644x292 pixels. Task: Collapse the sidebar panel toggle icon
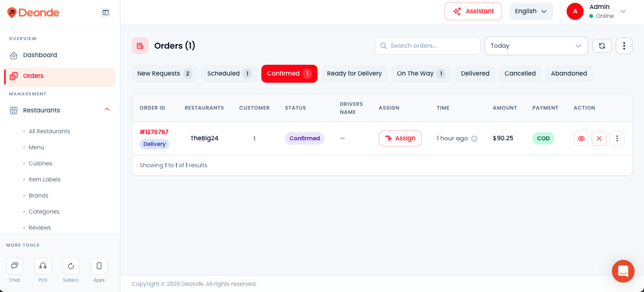106,13
